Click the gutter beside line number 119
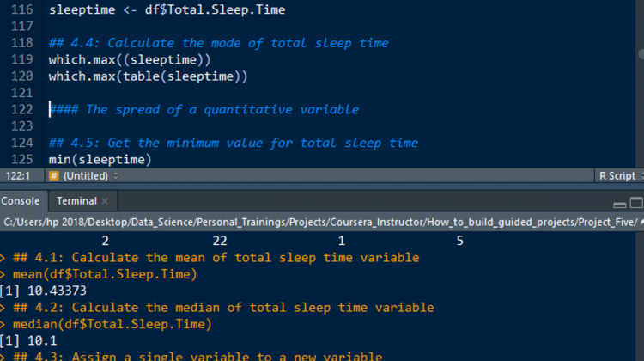 (22, 59)
